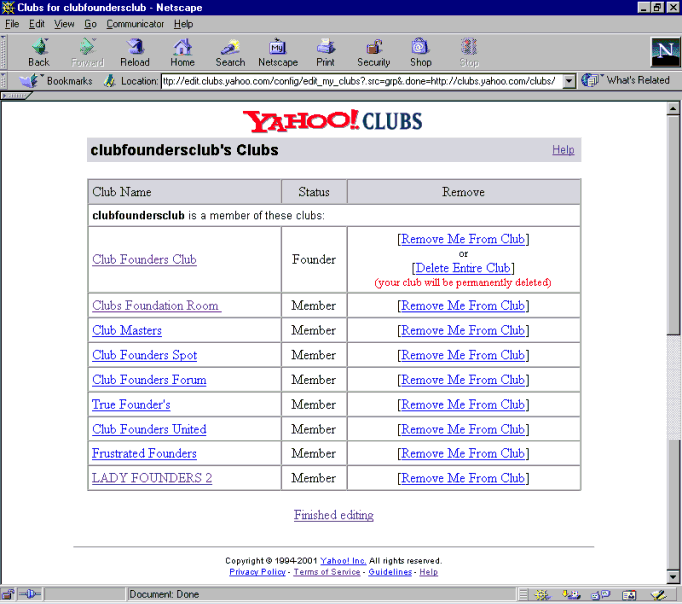Open Privacy Policy footer link

click(257, 572)
